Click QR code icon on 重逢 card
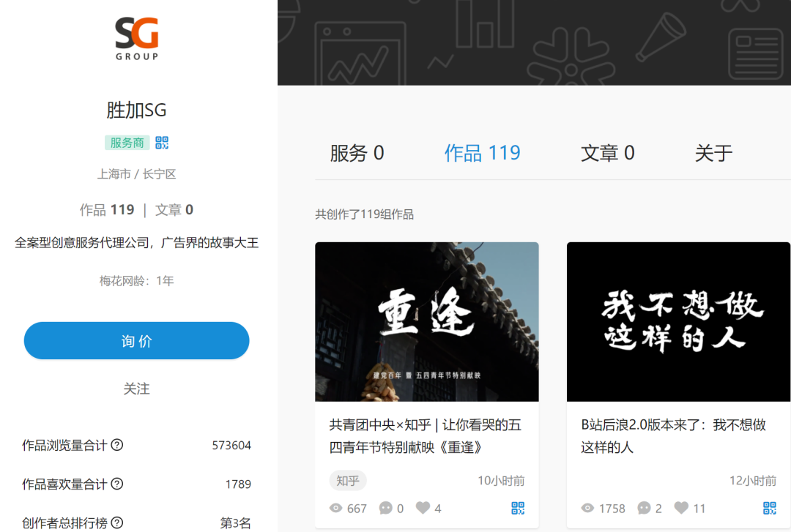The image size is (791, 532). (518, 508)
